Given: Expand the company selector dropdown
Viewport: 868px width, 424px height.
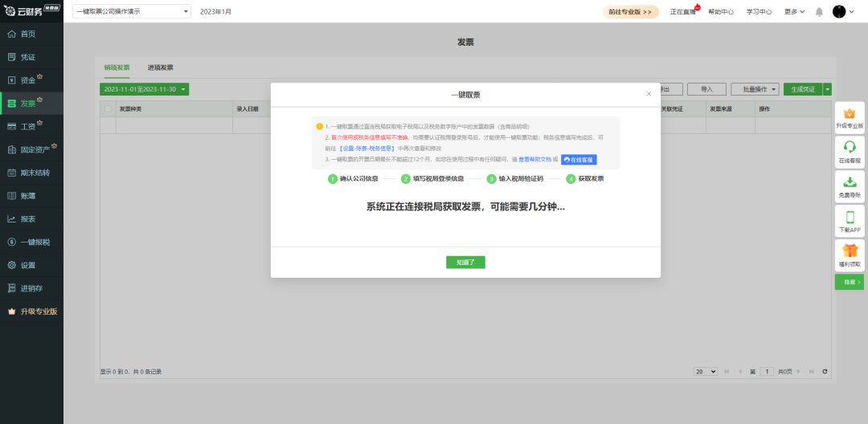Looking at the screenshot, I should click(132, 11).
